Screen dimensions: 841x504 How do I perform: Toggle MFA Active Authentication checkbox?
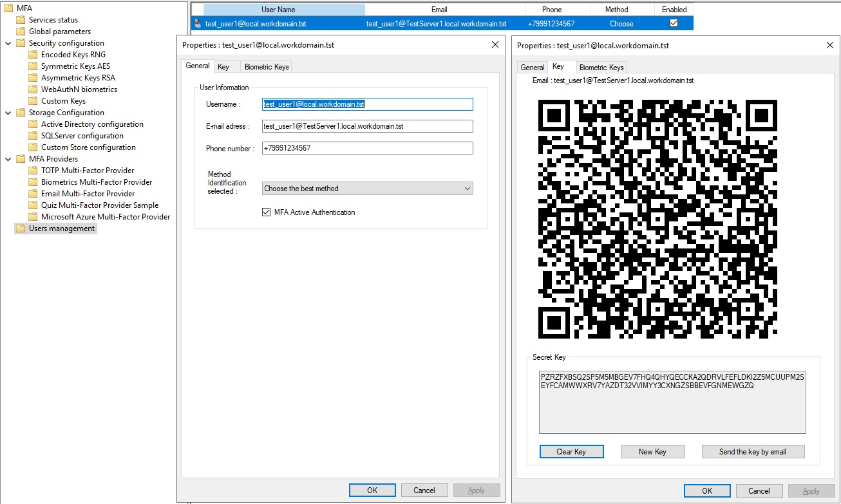click(267, 212)
